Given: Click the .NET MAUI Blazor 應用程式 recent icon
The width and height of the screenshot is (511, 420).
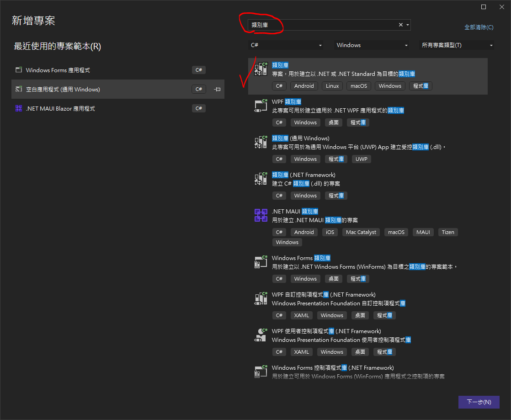Looking at the screenshot, I should coord(19,108).
